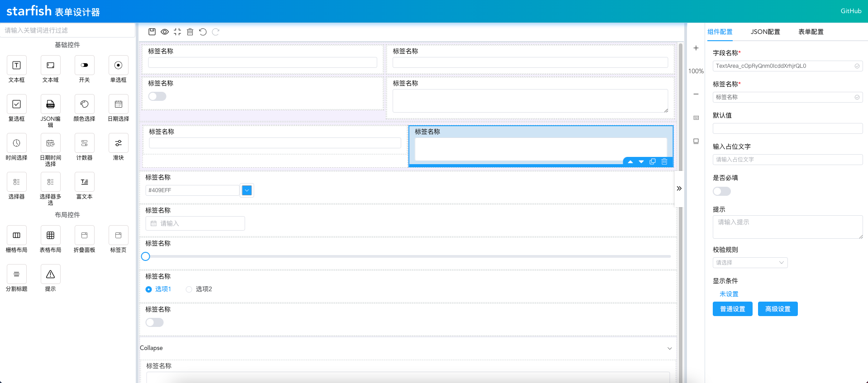Screen dimensions: 868x383
Task: Move selected component up
Action: click(x=630, y=162)
